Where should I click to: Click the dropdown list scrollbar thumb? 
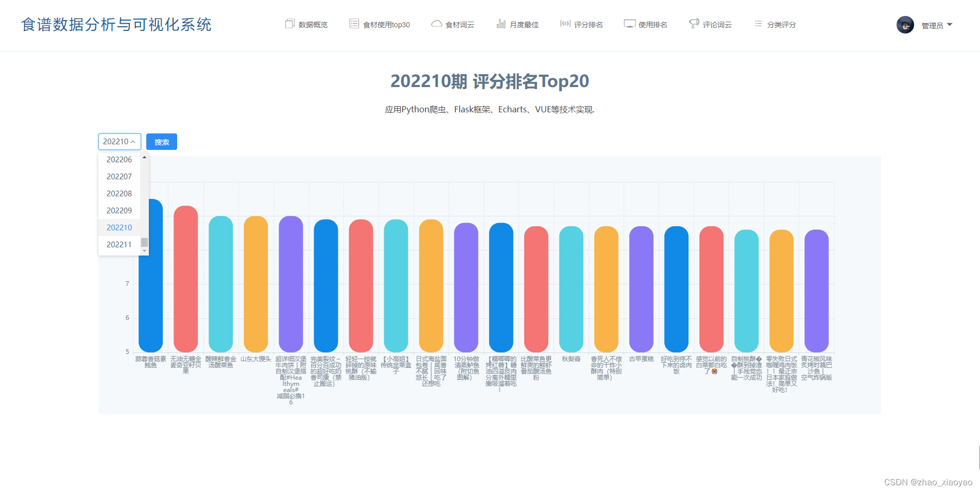[145, 242]
